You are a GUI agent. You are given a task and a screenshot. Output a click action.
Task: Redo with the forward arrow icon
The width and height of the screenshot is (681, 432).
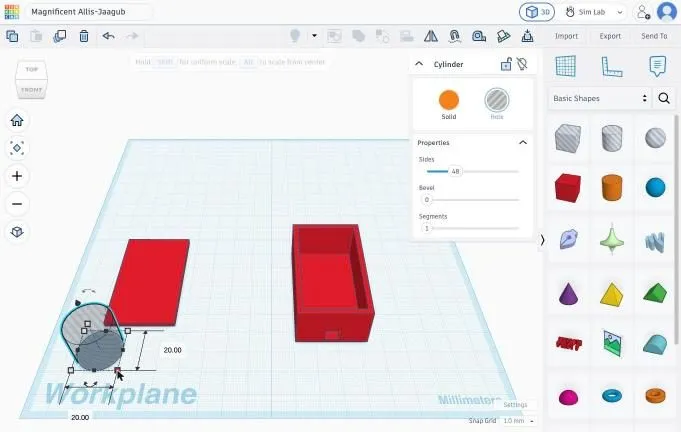(132, 36)
